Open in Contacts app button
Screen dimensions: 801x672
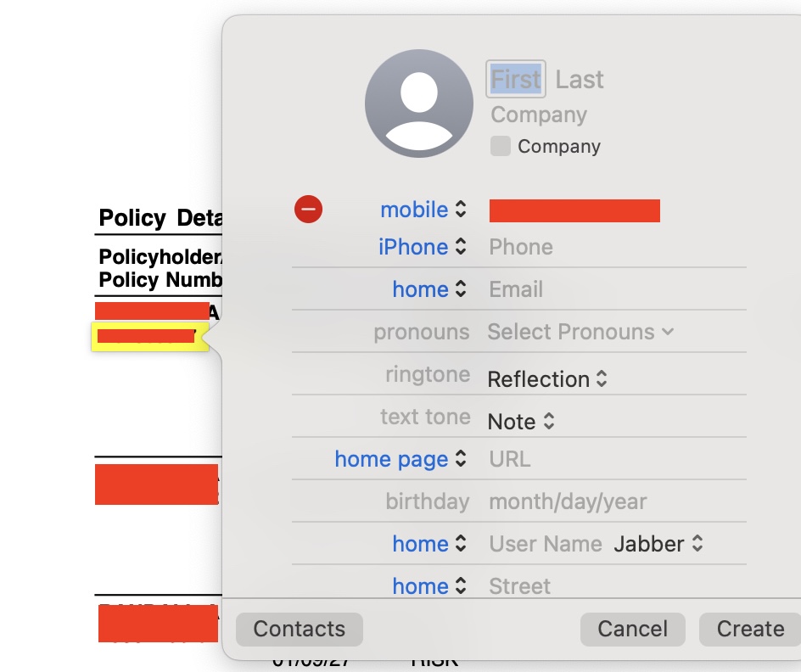[299, 629]
